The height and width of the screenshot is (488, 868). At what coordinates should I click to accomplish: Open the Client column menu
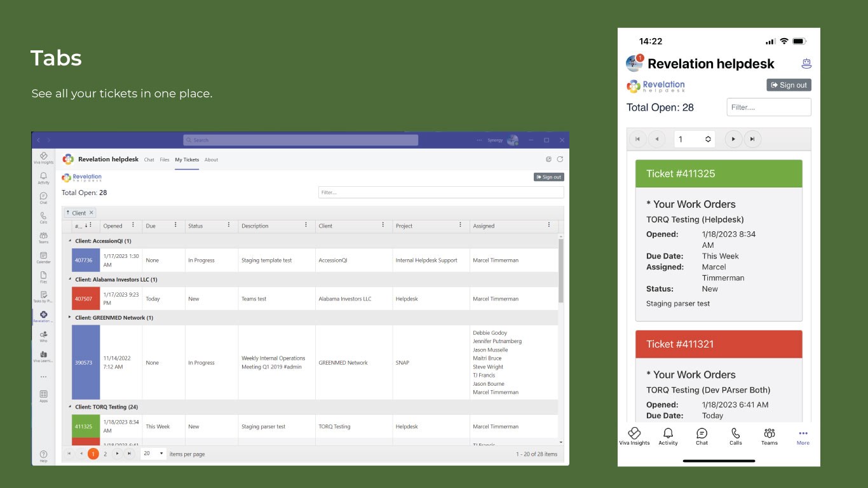[383, 225]
